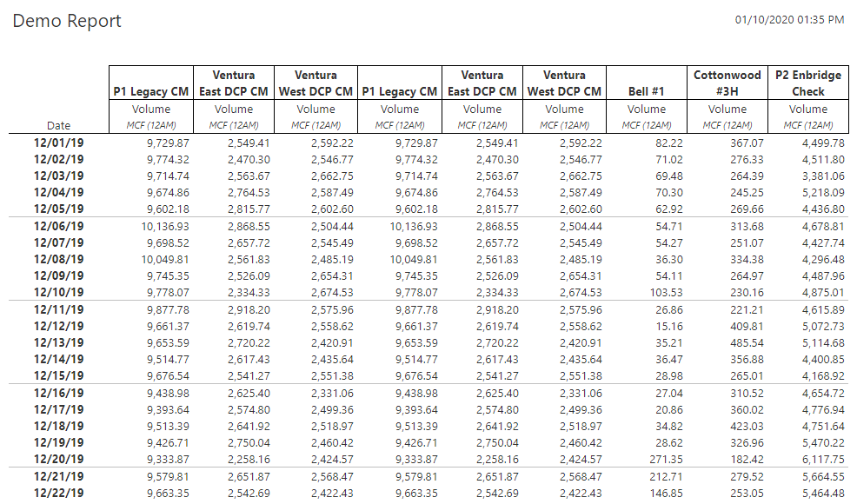Click the Bell #1 value 103.53

coord(665,293)
